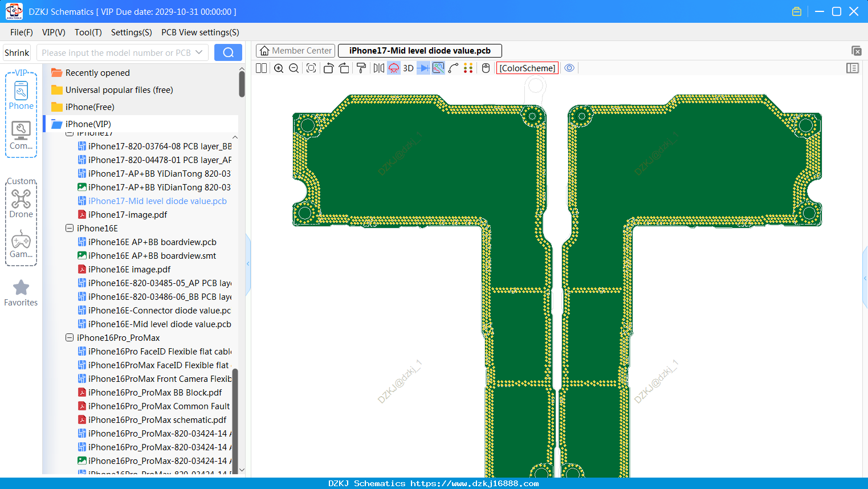The image size is (868, 489).
Task: Toggle the diode symbol display button
Action: click(x=423, y=68)
